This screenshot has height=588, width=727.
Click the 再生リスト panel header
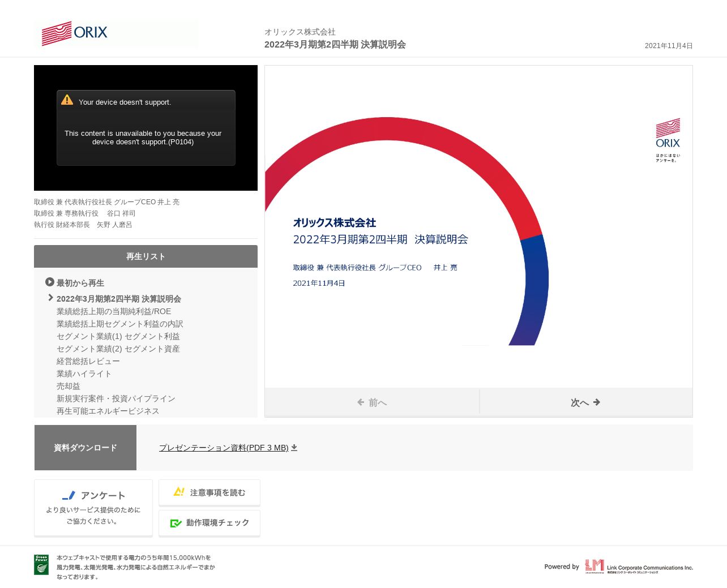[x=146, y=256]
